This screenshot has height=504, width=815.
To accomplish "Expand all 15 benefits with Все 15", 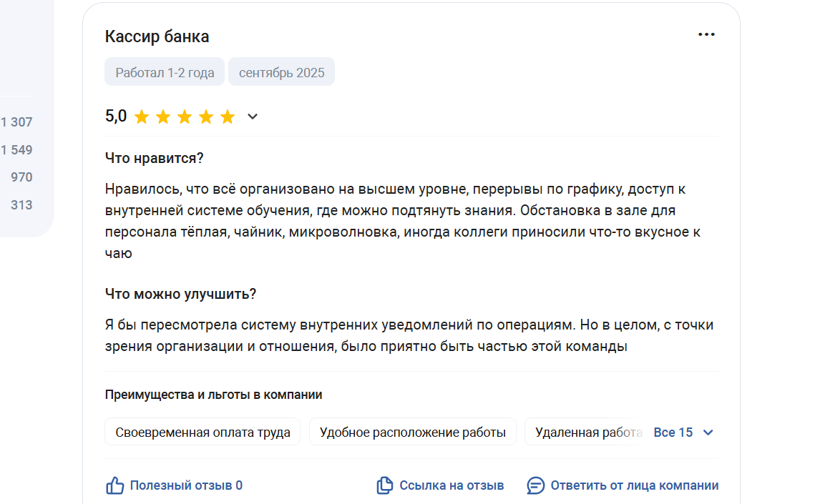I will pos(673,433).
